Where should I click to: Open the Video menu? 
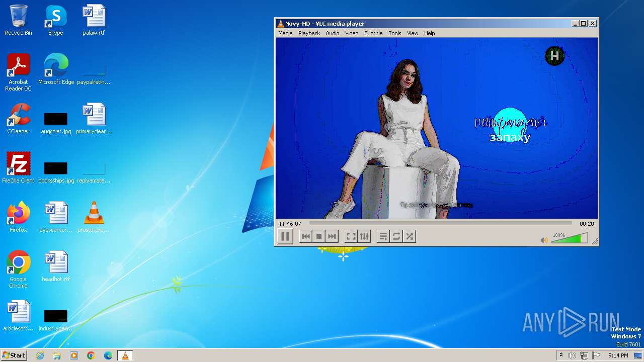[x=352, y=33]
